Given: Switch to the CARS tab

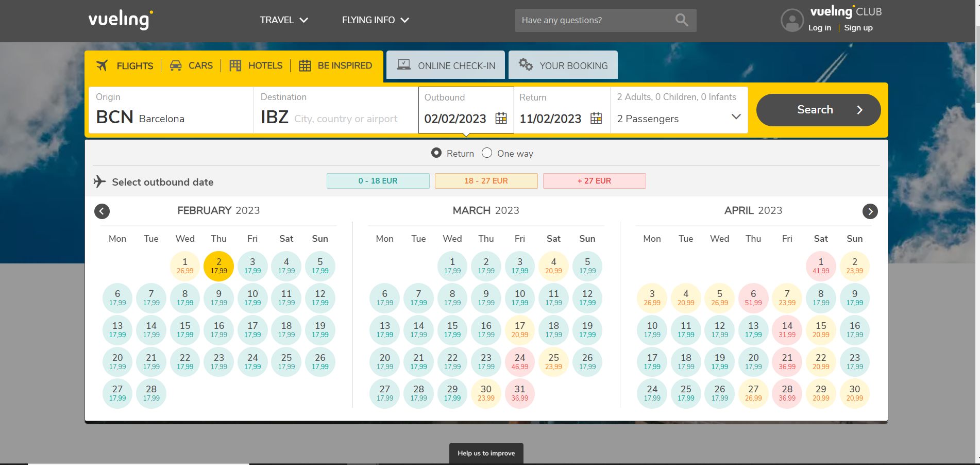Looking at the screenshot, I should coord(191,65).
